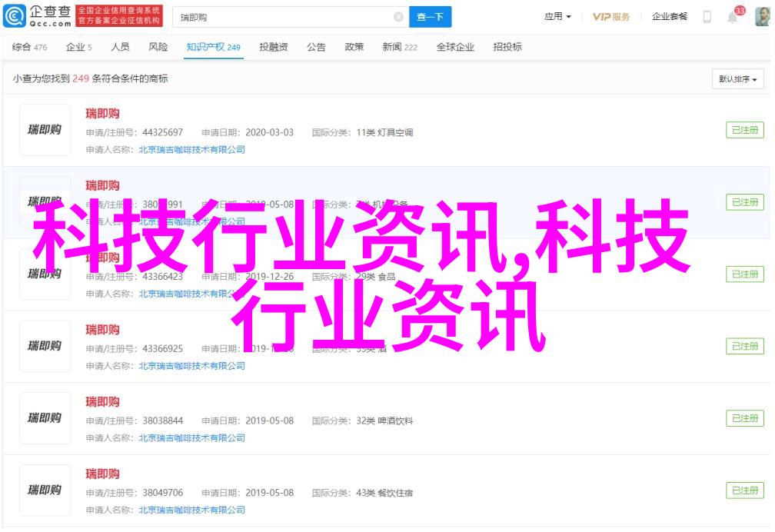Click first 瑞即购 trademark logo thumbnail
Screen dimensions: 775x532
point(45,131)
